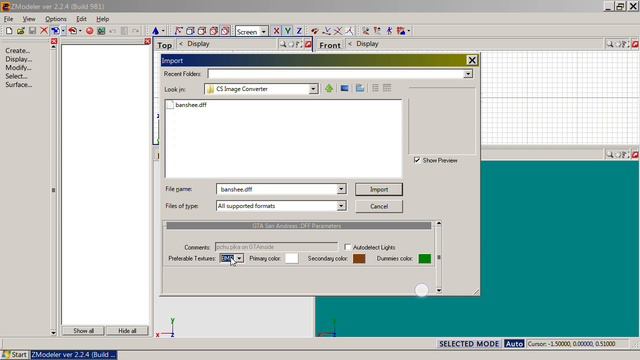This screenshot has height=360, width=640.
Task: Toggle SELECTED MODE in status bar
Action: pyautogui.click(x=469, y=344)
